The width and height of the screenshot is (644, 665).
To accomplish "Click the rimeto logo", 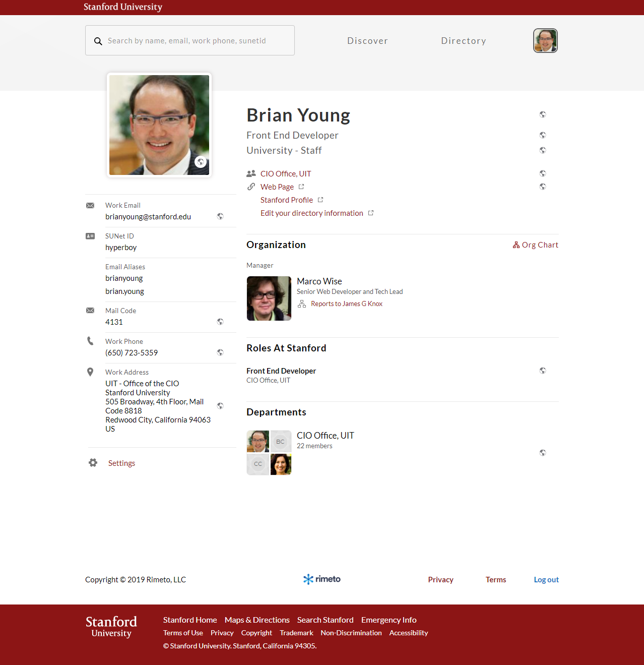I will click(x=322, y=579).
